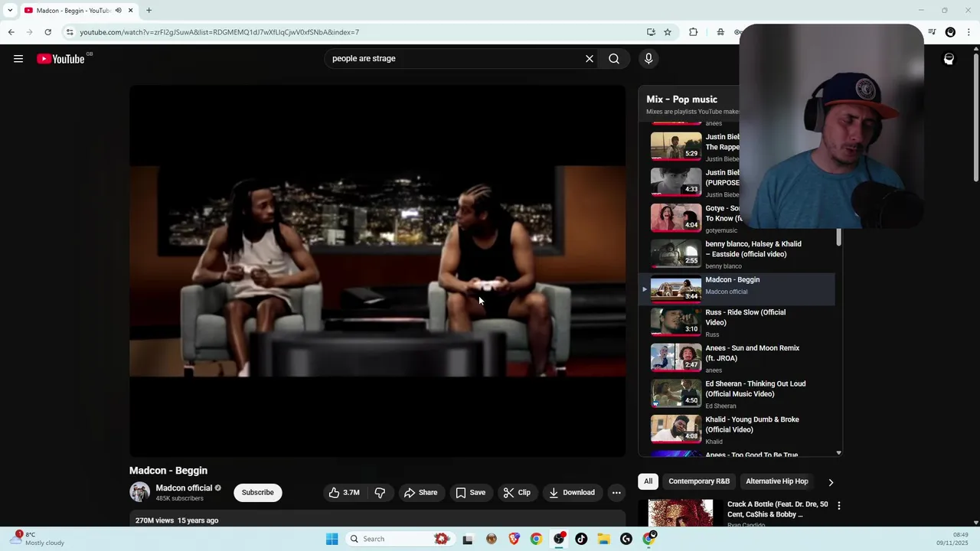
Task: Open more actions ellipsis menu
Action: pyautogui.click(x=616, y=493)
